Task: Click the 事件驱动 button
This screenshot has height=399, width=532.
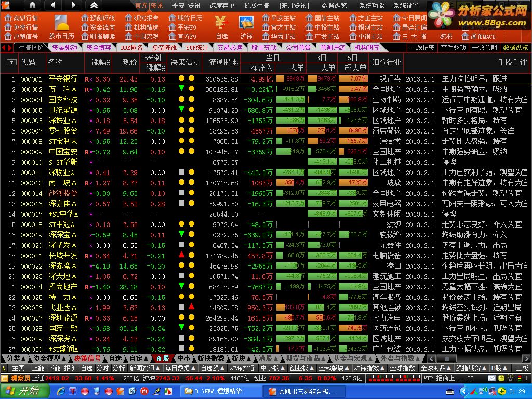Action: (x=453, y=48)
